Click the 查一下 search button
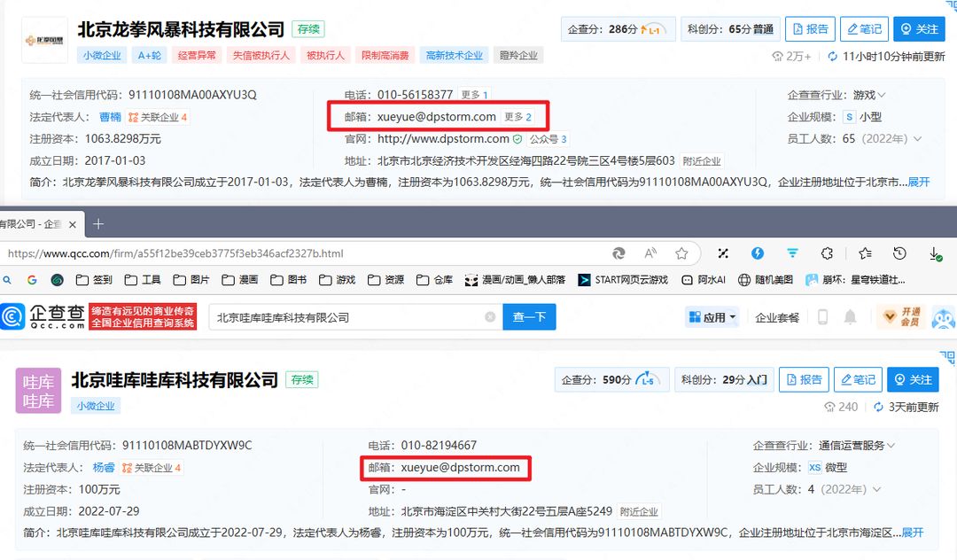957x560 pixels. (529, 316)
